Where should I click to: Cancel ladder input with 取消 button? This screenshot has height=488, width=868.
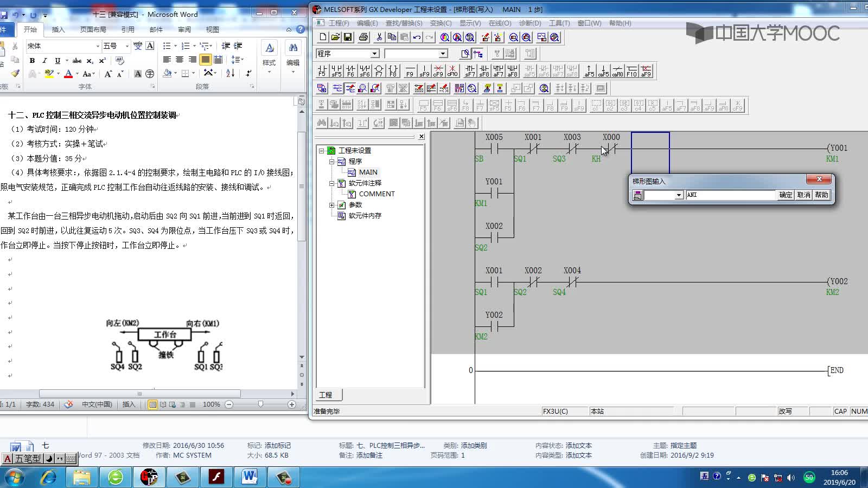[803, 195]
